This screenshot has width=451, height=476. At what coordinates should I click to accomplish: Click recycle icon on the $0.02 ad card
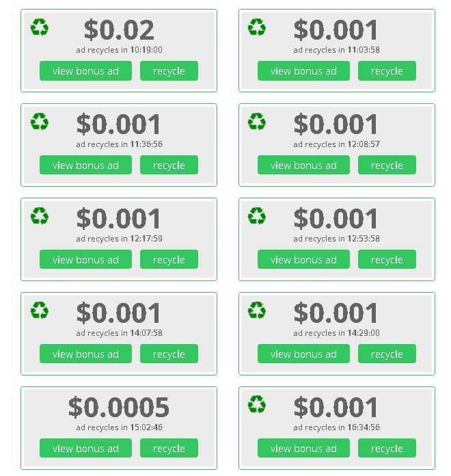point(40,27)
